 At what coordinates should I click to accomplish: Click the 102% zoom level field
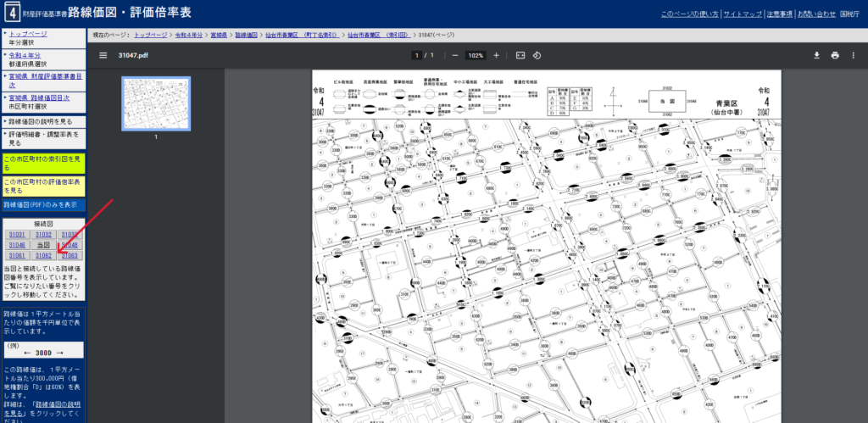(475, 55)
